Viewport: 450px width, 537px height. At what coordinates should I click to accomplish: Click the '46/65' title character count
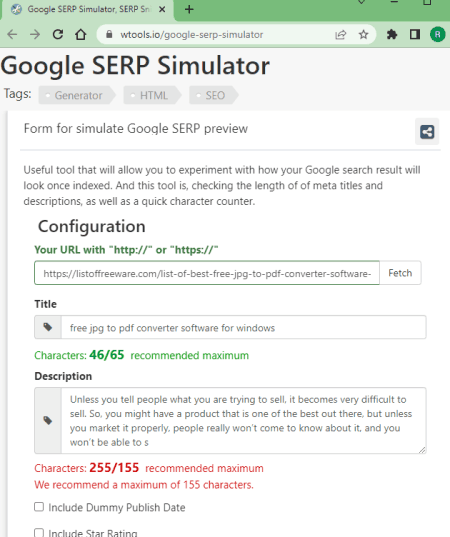pos(107,355)
